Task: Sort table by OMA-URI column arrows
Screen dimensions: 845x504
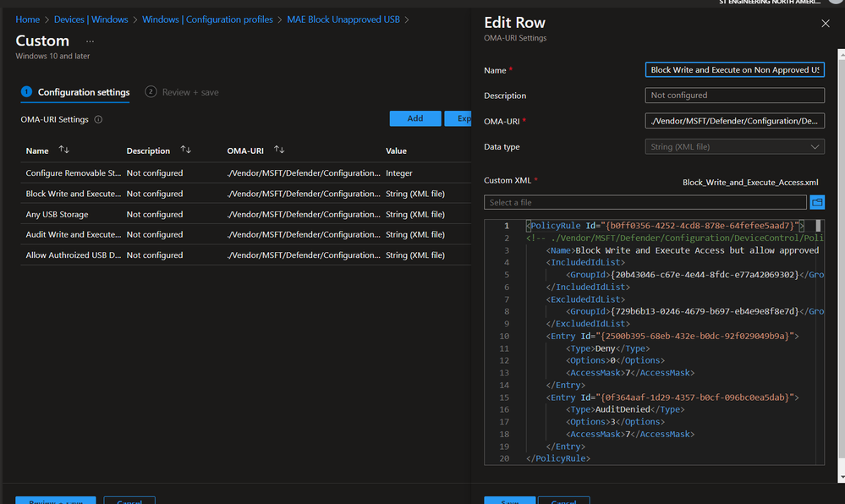Action: tap(279, 150)
